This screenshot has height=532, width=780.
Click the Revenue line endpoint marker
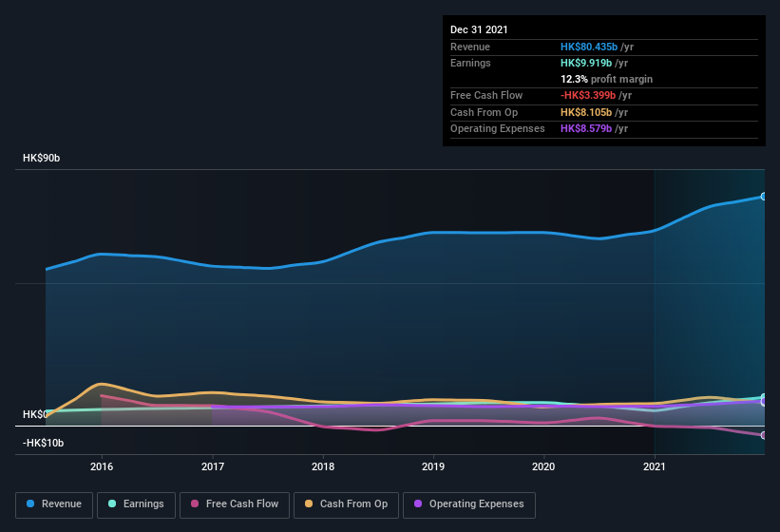763,197
